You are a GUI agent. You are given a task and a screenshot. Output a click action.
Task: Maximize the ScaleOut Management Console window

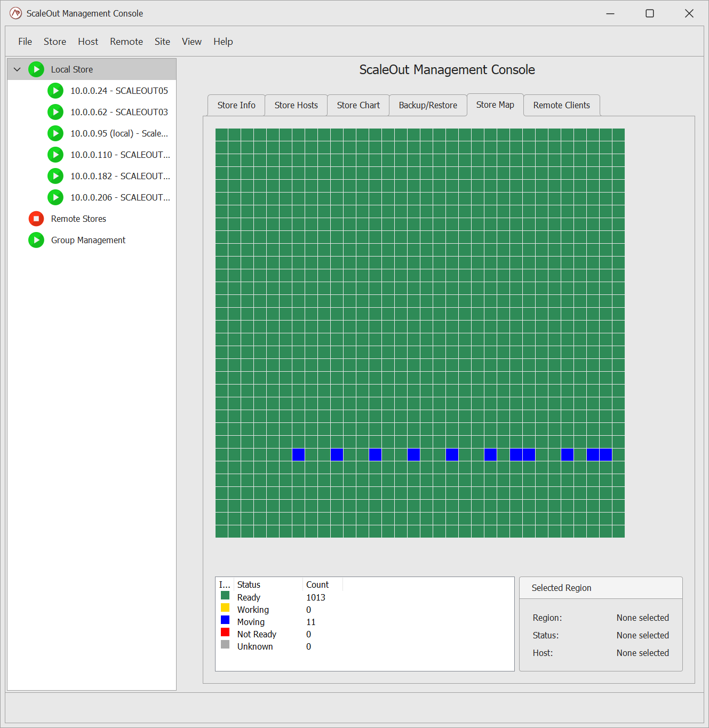point(650,13)
